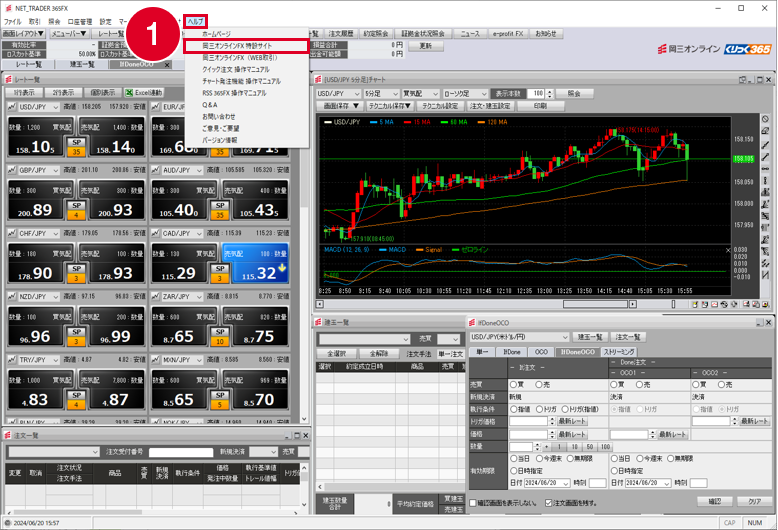The width and height of the screenshot is (778, 530).
Task: Select top circle tool in chart drawing toolbar
Action: (766, 119)
